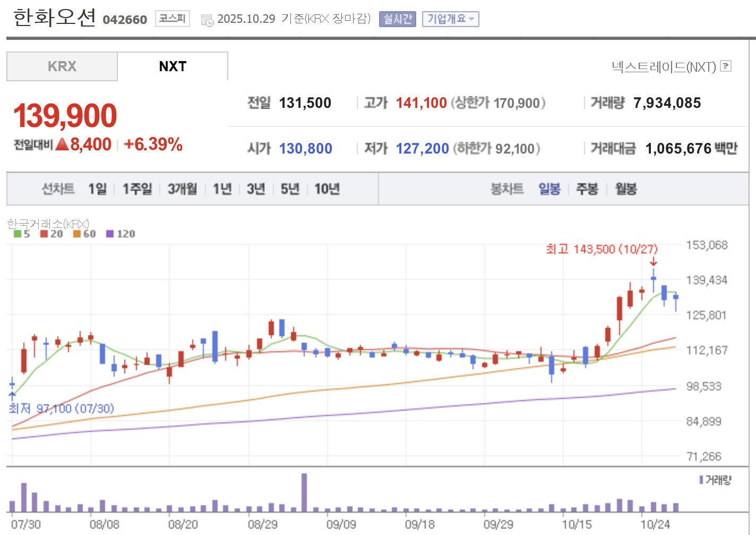The height and width of the screenshot is (535, 756).
Task: Click the red up-triangle change icon
Action: [62, 144]
